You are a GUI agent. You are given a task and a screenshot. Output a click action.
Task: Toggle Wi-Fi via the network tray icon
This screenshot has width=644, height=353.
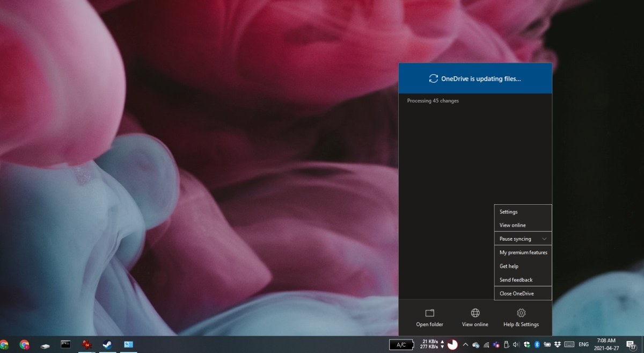coord(486,345)
